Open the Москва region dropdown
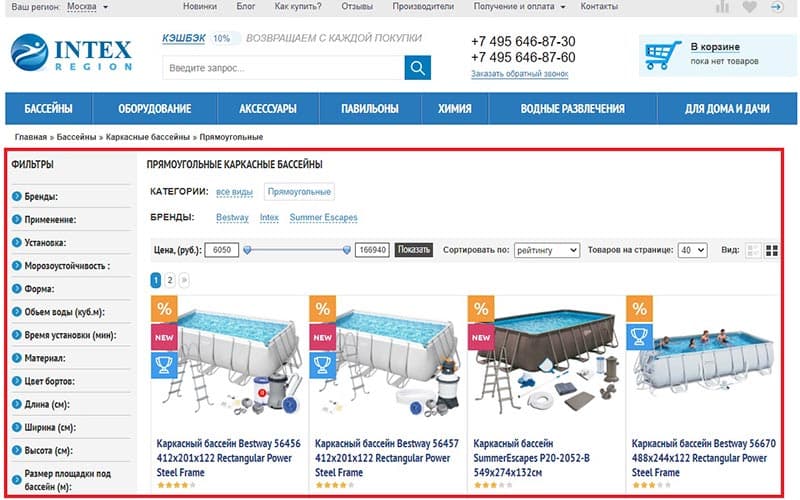The image size is (800, 500). pyautogui.click(x=88, y=7)
